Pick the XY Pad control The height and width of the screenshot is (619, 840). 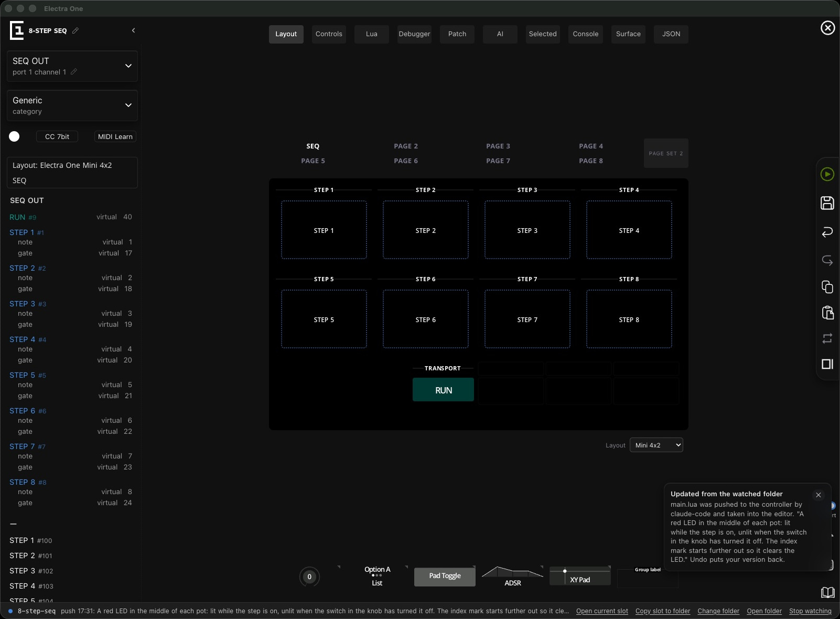[580, 576]
